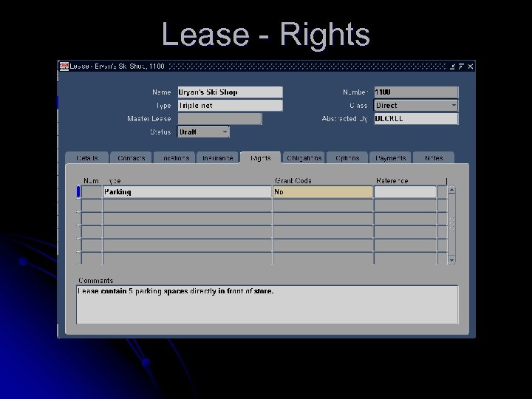Click the Comments label
532x399 pixels.
pyautogui.click(x=95, y=281)
